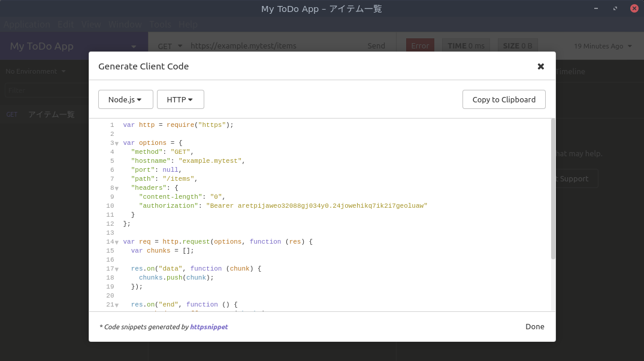
Task: Click Done to dismiss the dialog
Action: (x=534, y=326)
